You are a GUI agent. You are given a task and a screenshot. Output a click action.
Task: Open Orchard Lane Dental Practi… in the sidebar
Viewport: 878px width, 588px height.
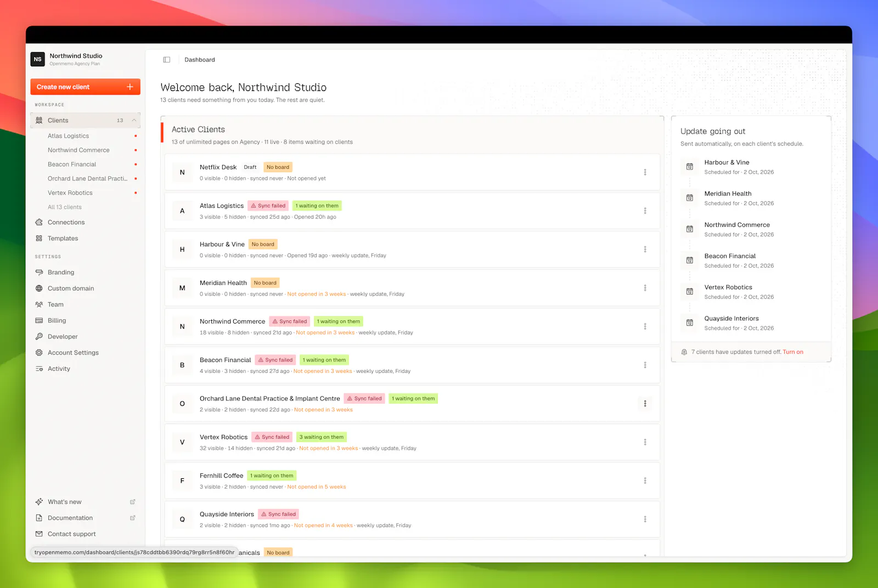pos(87,179)
